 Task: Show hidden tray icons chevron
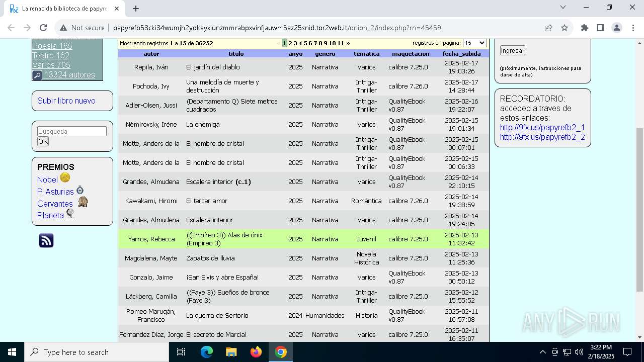coord(542,352)
